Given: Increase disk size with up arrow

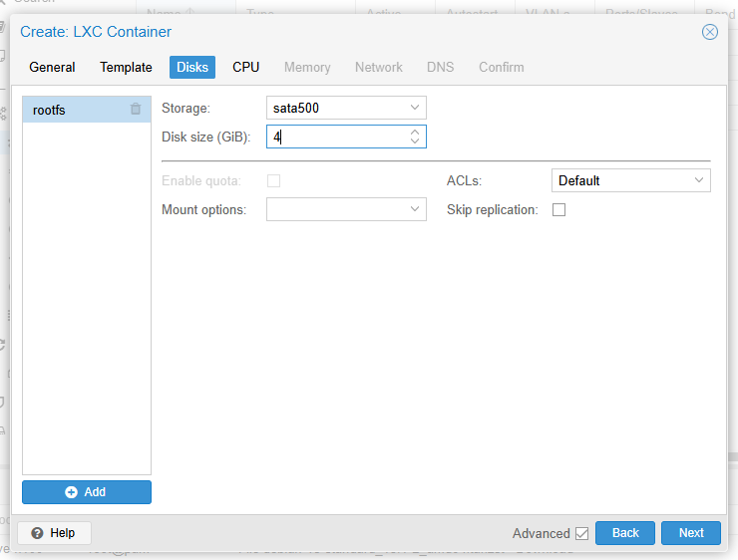Looking at the screenshot, I should tap(415, 131).
